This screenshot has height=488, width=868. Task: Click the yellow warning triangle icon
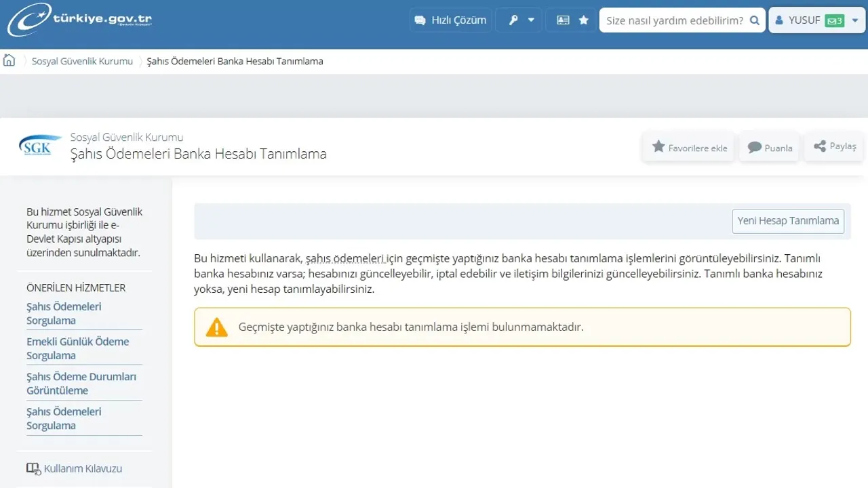pyautogui.click(x=217, y=327)
